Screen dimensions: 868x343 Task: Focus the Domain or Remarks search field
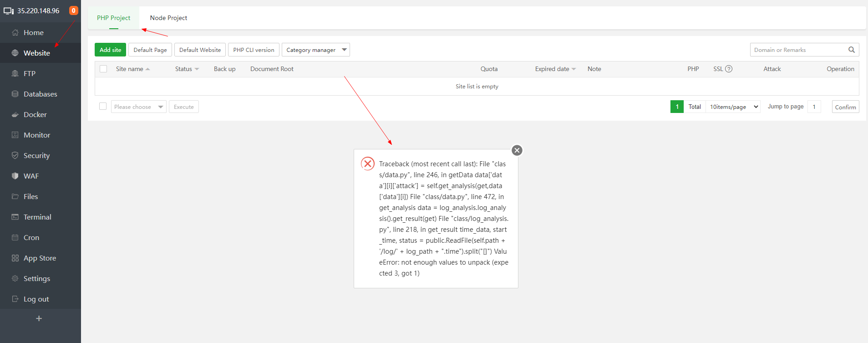(x=797, y=50)
